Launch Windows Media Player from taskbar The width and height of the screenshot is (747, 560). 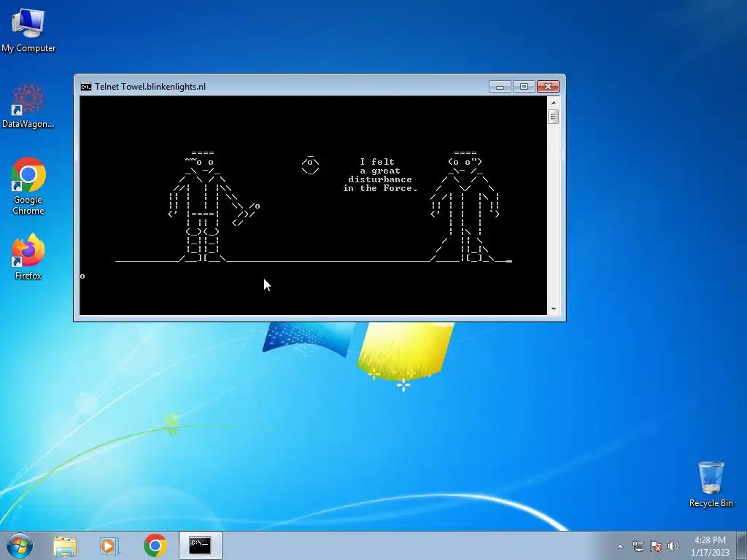(109, 545)
